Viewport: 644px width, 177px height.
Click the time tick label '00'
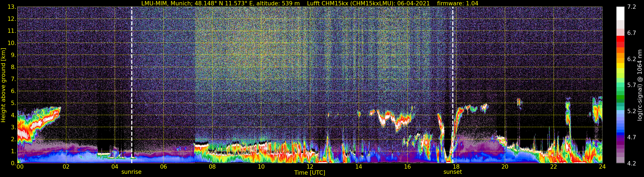[x=20, y=167]
